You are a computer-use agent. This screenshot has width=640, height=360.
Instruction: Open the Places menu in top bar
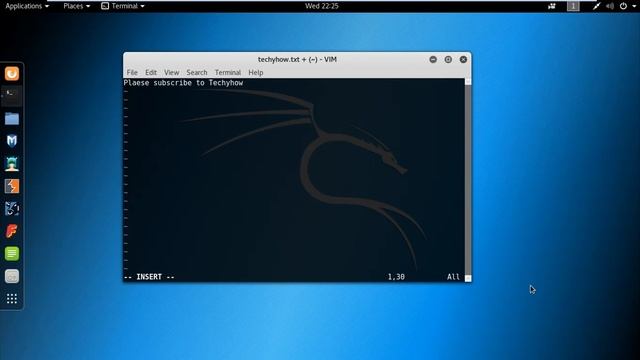tap(76, 6)
